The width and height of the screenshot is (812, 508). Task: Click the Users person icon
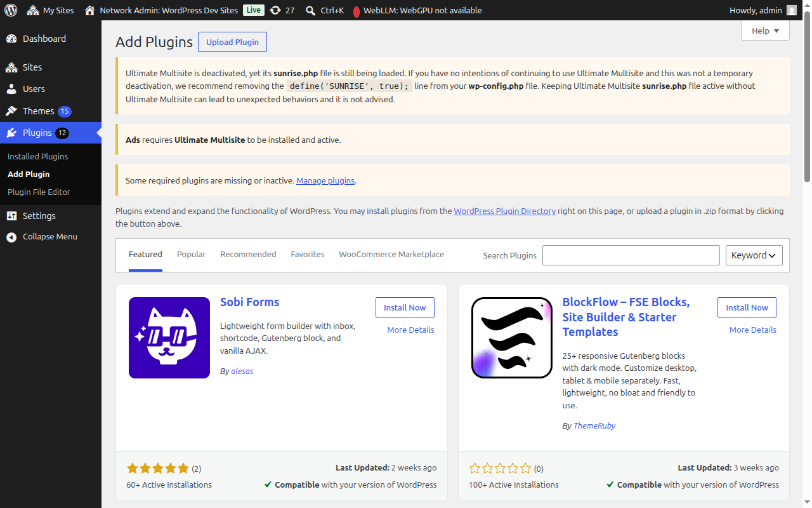[x=11, y=89]
